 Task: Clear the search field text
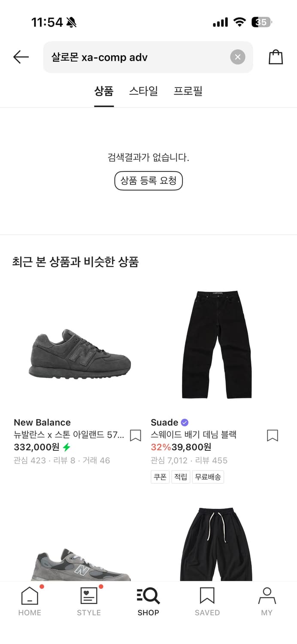click(237, 57)
